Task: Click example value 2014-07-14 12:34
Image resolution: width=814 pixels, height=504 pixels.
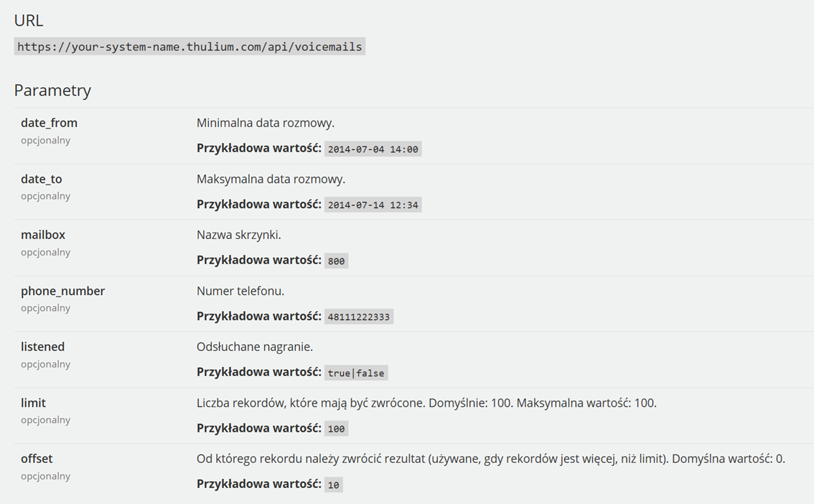Action: pyautogui.click(x=373, y=205)
